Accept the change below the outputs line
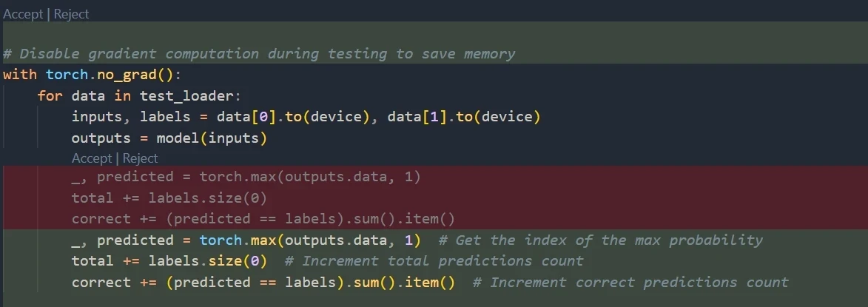This screenshot has height=307, width=868. 91,158
